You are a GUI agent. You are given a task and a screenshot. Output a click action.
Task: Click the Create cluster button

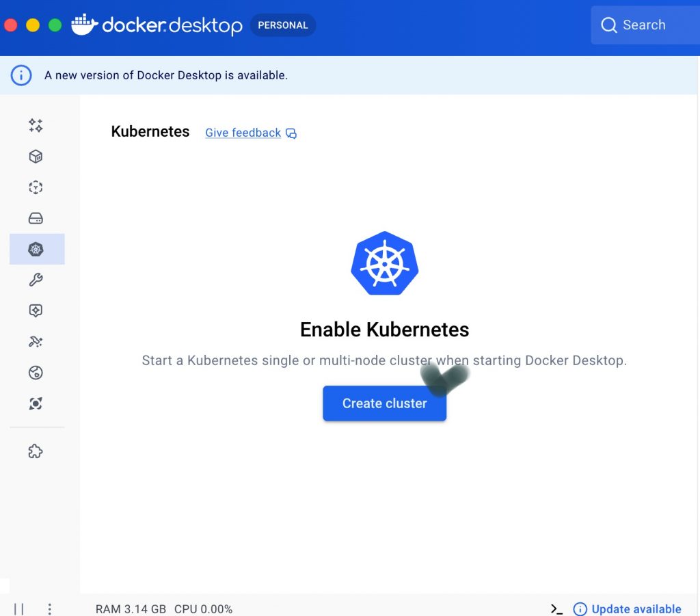384,403
